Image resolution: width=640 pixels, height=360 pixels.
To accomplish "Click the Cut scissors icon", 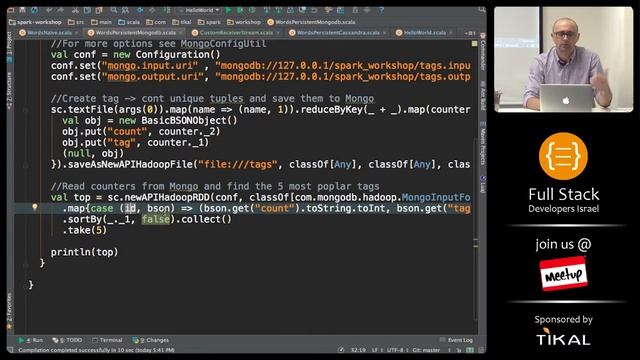I will pyautogui.click(x=76, y=9).
